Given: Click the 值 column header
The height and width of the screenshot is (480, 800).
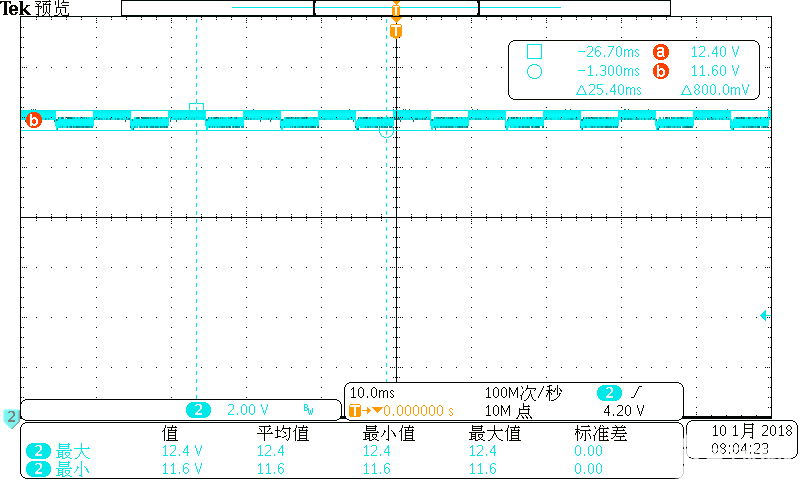Looking at the screenshot, I should pyautogui.click(x=170, y=433).
